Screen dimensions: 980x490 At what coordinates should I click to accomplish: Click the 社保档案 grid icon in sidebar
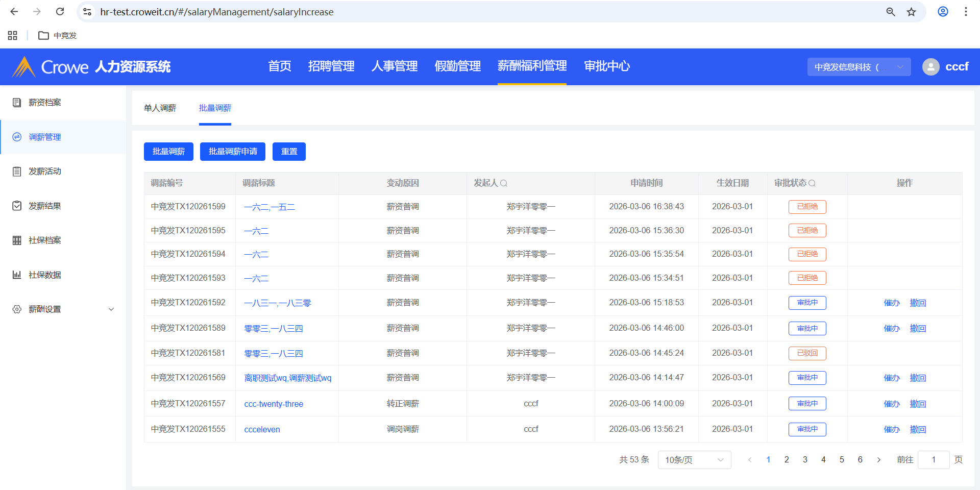coord(17,240)
